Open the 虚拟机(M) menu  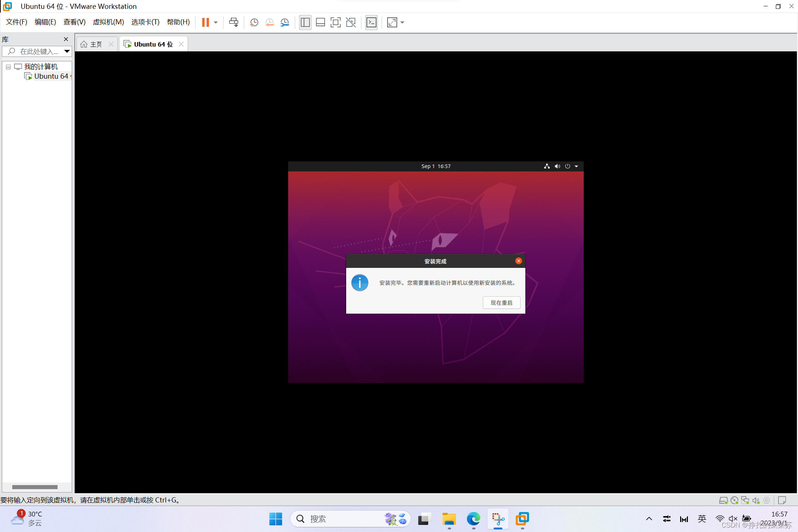[x=108, y=22]
